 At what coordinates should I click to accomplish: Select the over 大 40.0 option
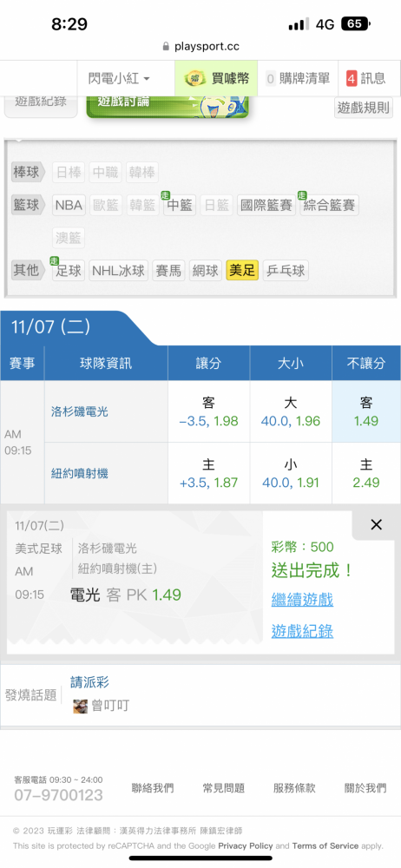click(291, 411)
